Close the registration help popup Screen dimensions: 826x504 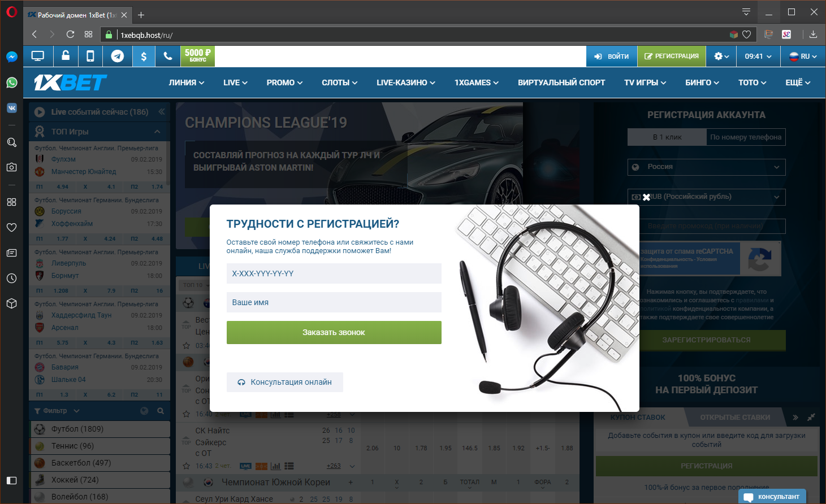coord(646,197)
